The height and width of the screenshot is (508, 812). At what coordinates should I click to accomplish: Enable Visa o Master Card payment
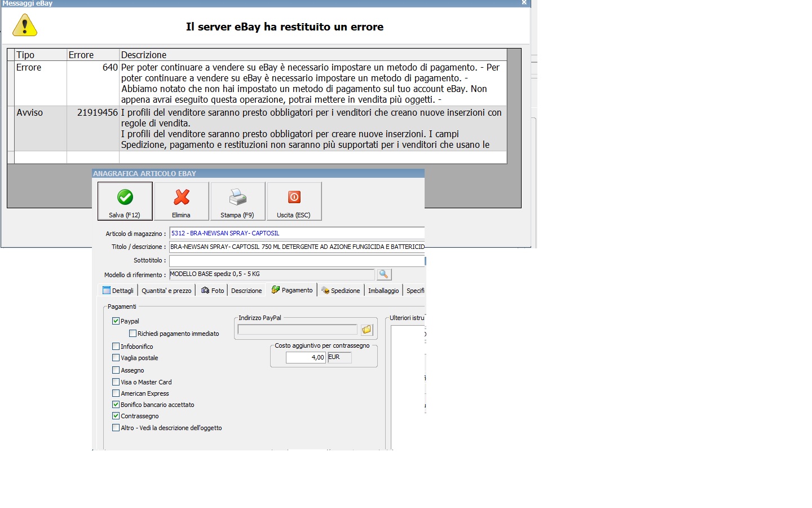tap(116, 382)
